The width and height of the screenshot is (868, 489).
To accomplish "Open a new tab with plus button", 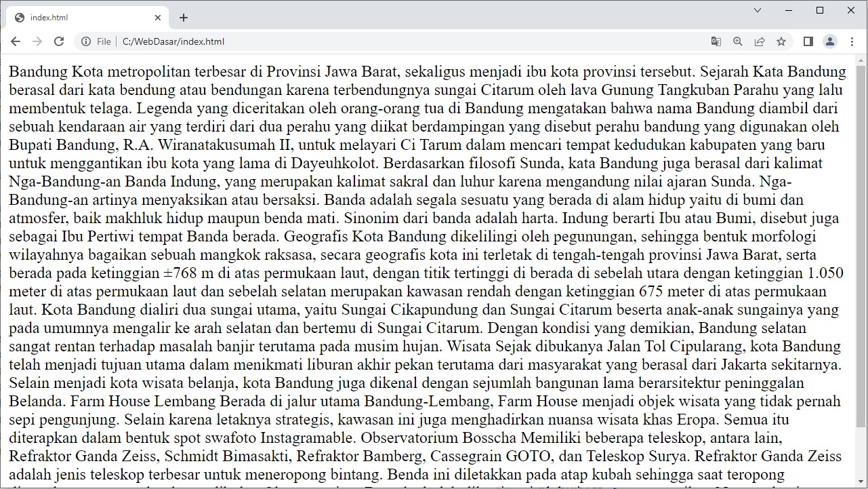I will coord(183,18).
